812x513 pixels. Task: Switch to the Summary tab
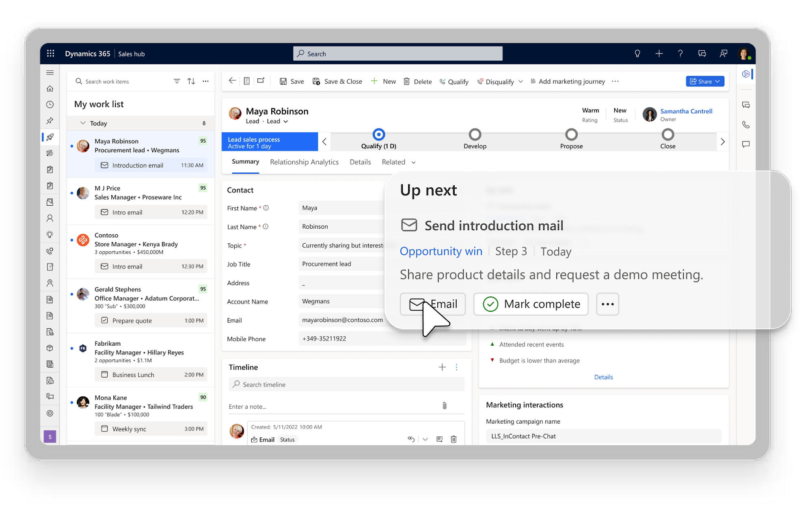point(245,162)
